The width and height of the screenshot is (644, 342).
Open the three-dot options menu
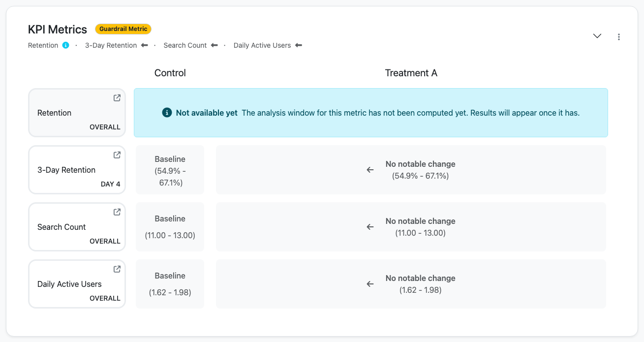(x=619, y=37)
